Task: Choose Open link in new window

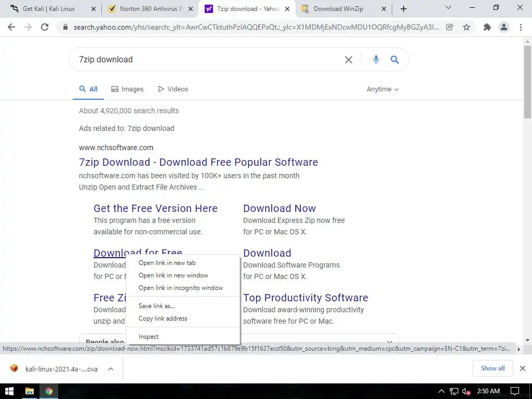Action: tap(183, 275)
